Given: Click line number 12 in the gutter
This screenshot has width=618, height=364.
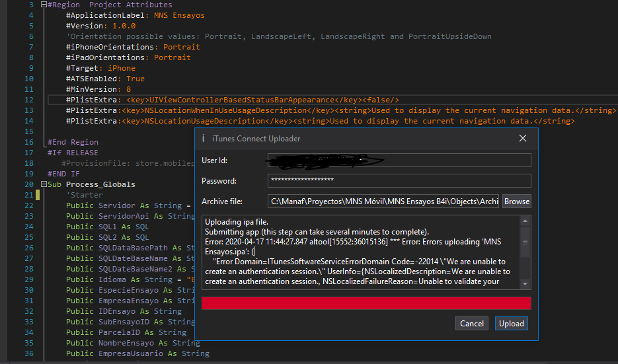Looking at the screenshot, I should [30, 100].
